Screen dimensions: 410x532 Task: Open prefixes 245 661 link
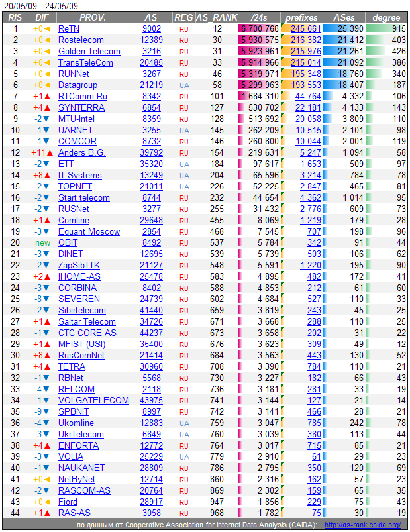click(x=305, y=29)
